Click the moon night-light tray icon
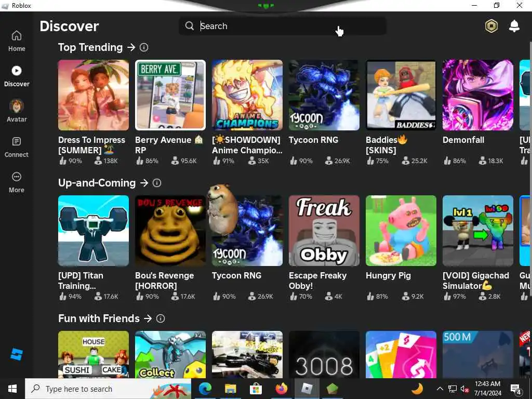The height and width of the screenshot is (399, 532). click(x=417, y=389)
